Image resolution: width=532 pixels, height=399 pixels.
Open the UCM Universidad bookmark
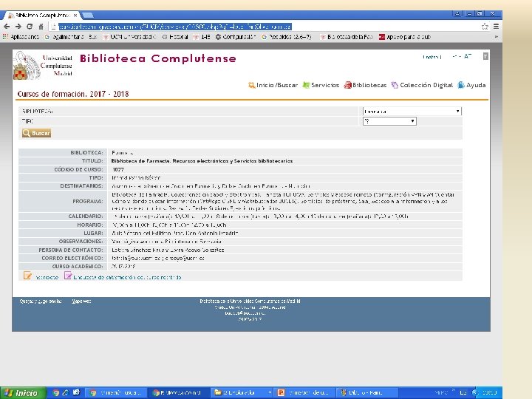point(129,37)
